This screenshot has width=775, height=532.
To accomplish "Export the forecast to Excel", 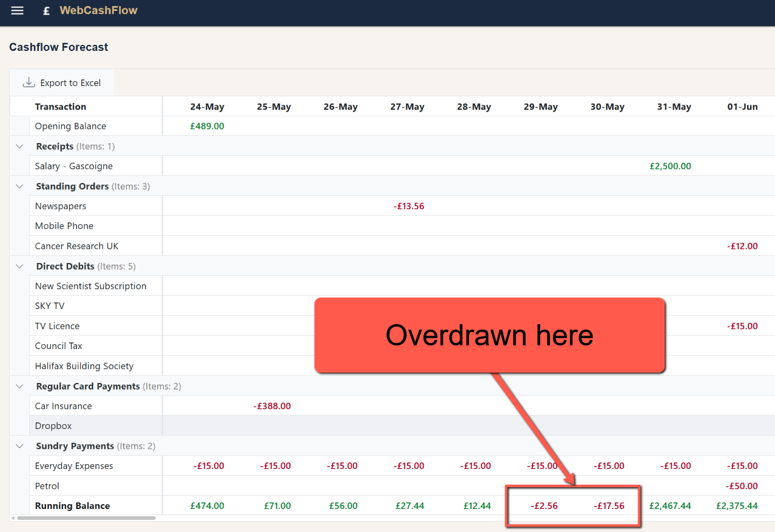I will (62, 83).
